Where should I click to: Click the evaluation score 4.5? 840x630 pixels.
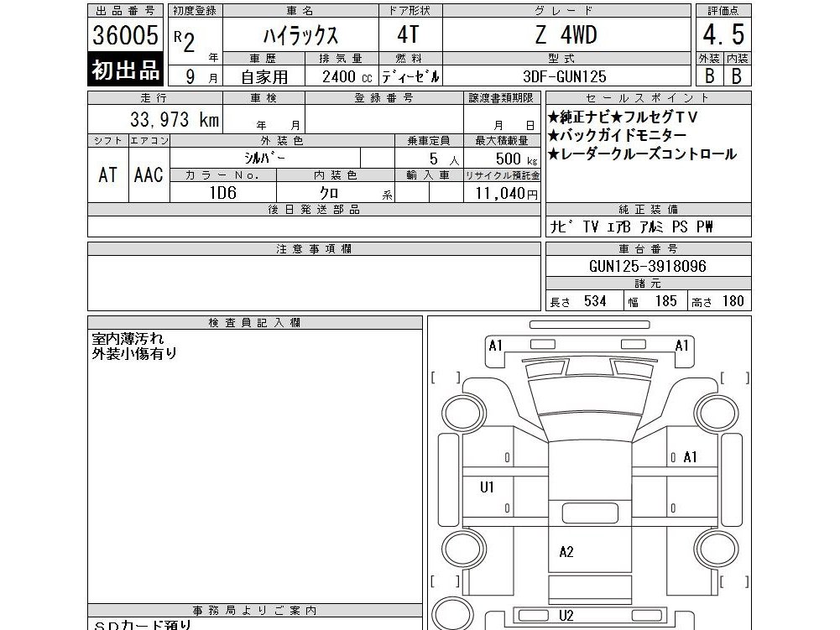(x=723, y=35)
